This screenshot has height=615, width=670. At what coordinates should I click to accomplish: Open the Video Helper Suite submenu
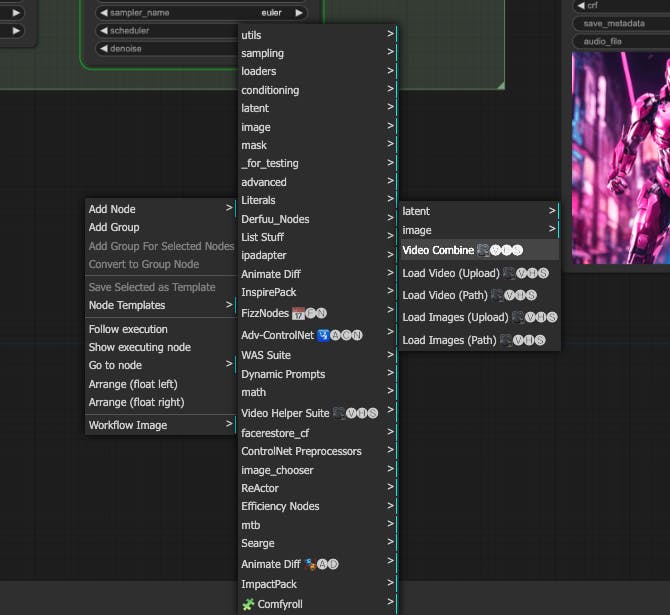coord(317,413)
